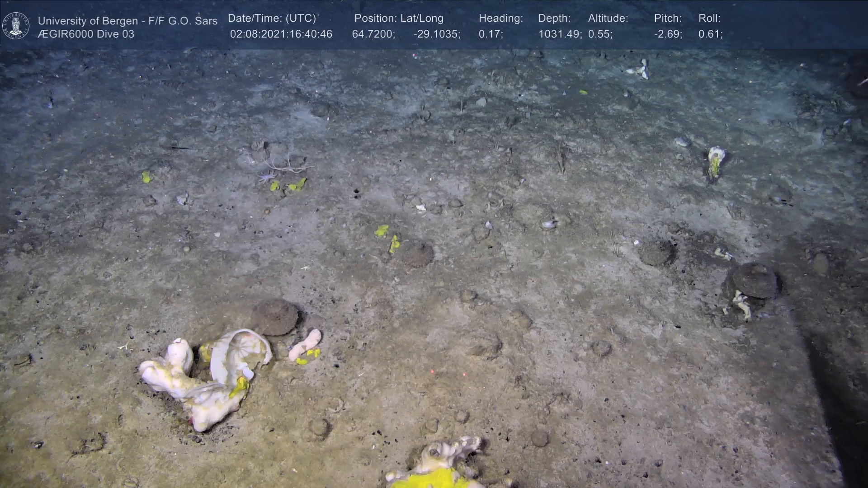Click the Depth label in overlay
Screen dimensions: 868x488
click(554, 19)
